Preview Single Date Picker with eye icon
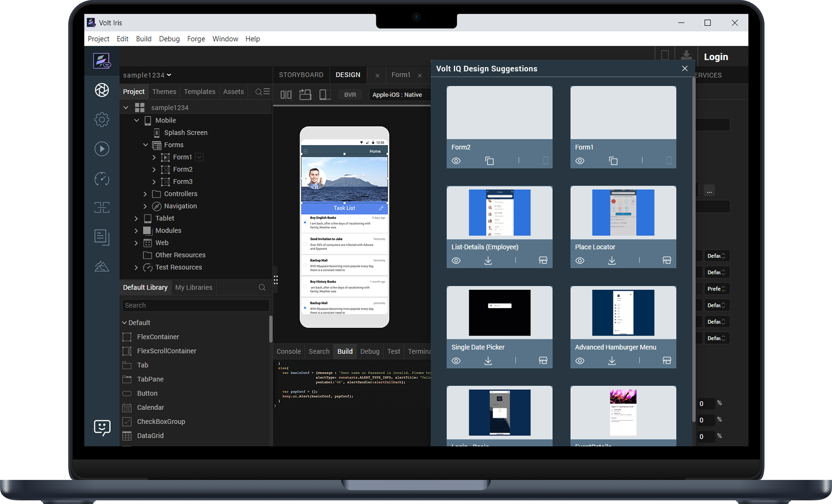This screenshot has width=832, height=504. click(x=456, y=361)
